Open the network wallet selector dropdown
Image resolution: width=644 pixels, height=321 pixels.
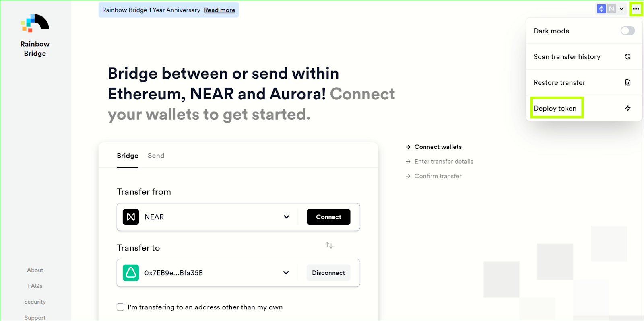point(611,9)
